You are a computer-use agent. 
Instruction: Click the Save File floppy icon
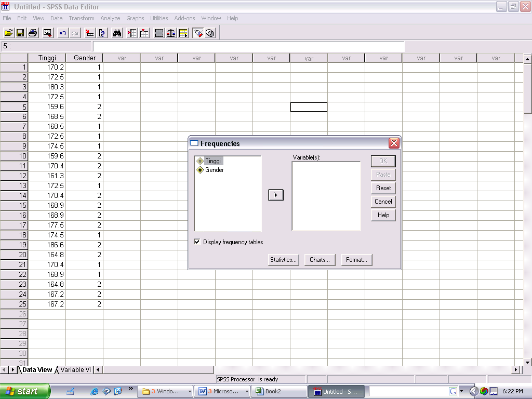[20, 33]
